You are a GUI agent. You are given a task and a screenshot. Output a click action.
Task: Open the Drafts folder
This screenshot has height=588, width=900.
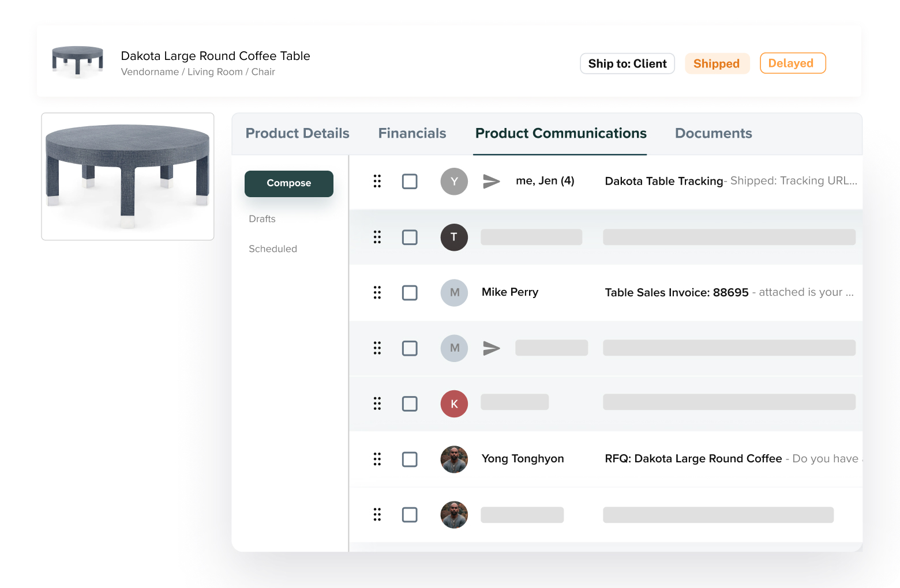tap(262, 218)
